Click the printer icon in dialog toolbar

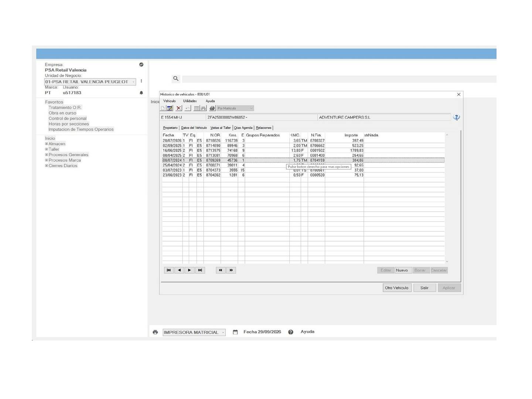point(212,108)
